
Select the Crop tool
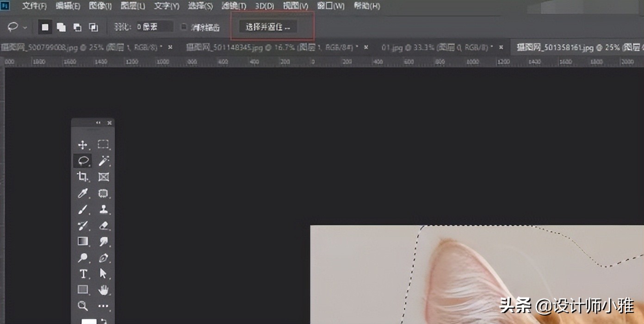84,177
